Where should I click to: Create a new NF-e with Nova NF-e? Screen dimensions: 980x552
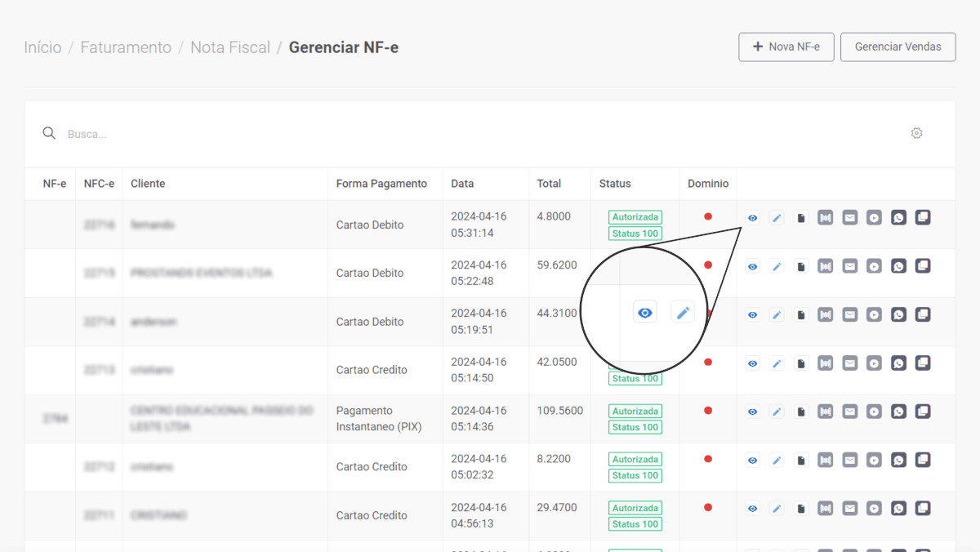786,47
